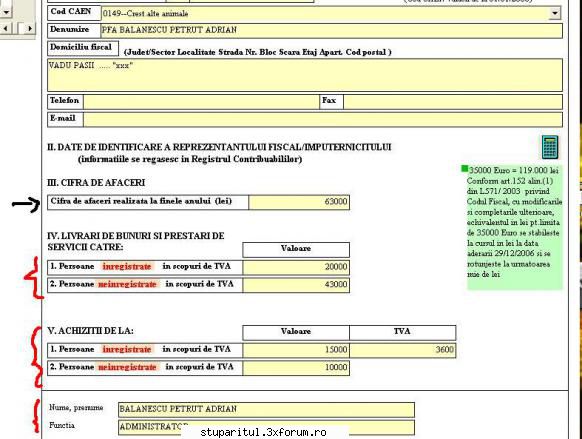Click into the E-mail input field

(323, 119)
